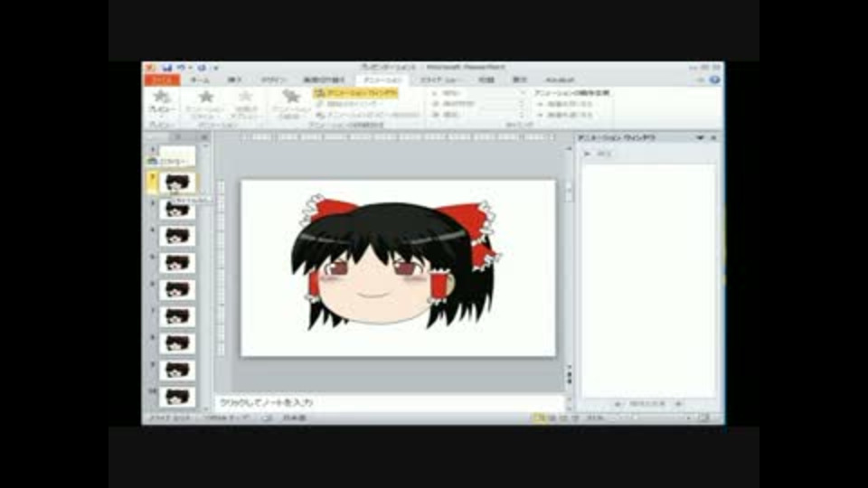
Task: Click the notes field クリックしてノートを入力
Action: [x=389, y=403]
